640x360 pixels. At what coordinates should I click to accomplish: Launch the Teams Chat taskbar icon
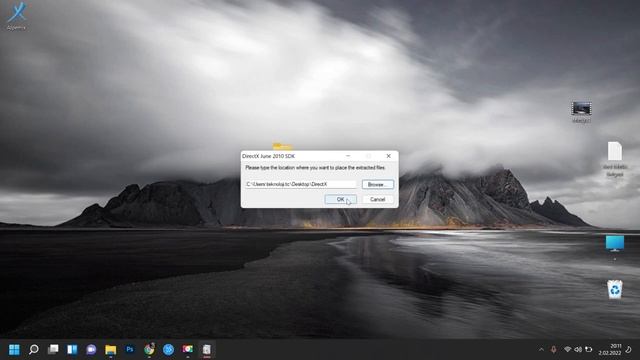91,349
